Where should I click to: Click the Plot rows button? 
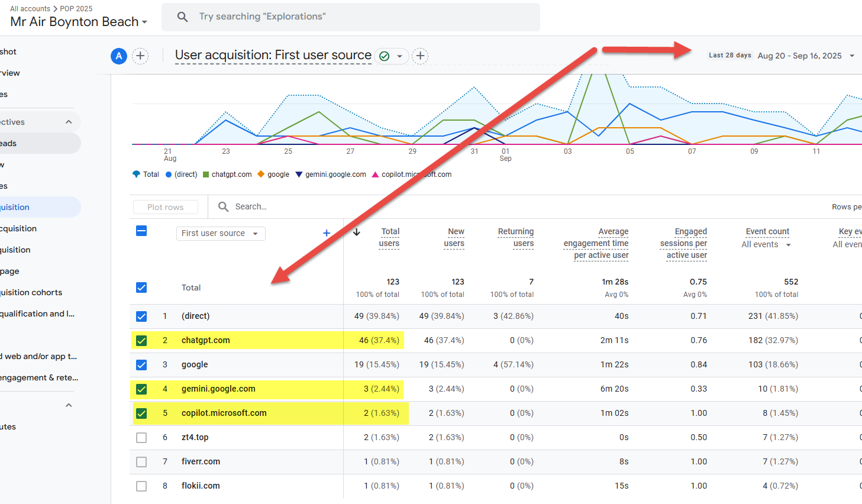pos(165,207)
